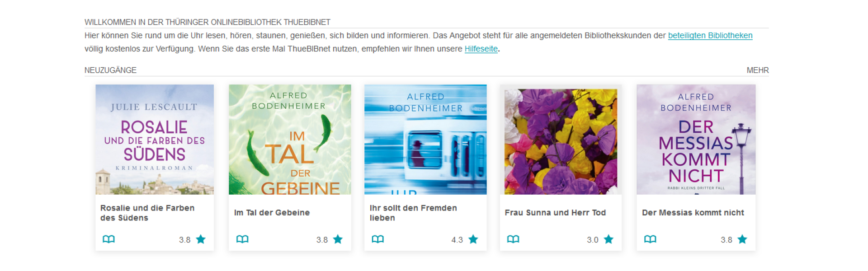Open the Hilfeseite link
This screenshot has height=271, width=868.
(481, 49)
